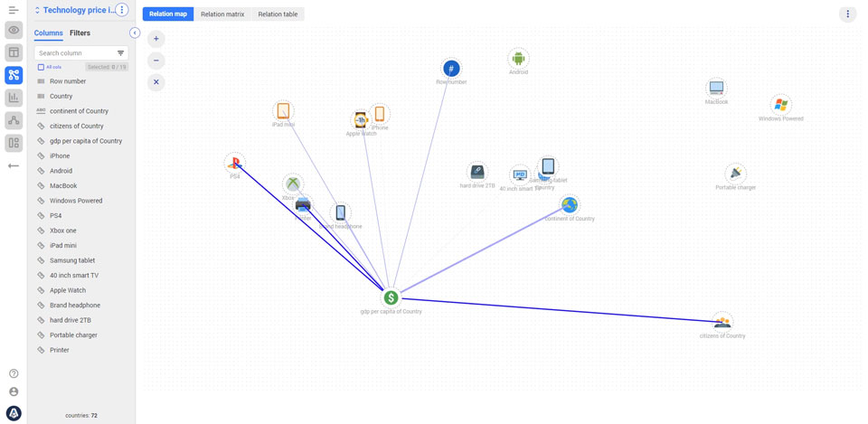
Task: Select the Apple Watch node icon
Action: tap(361, 119)
